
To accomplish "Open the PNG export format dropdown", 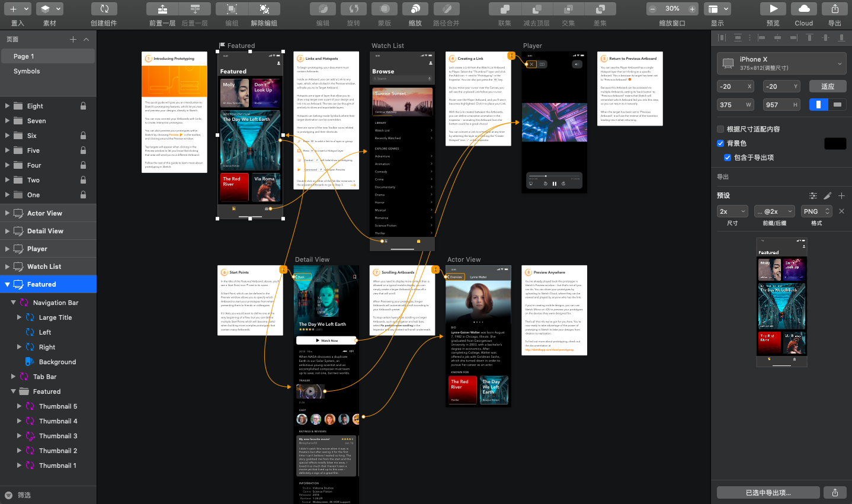I will (816, 211).
